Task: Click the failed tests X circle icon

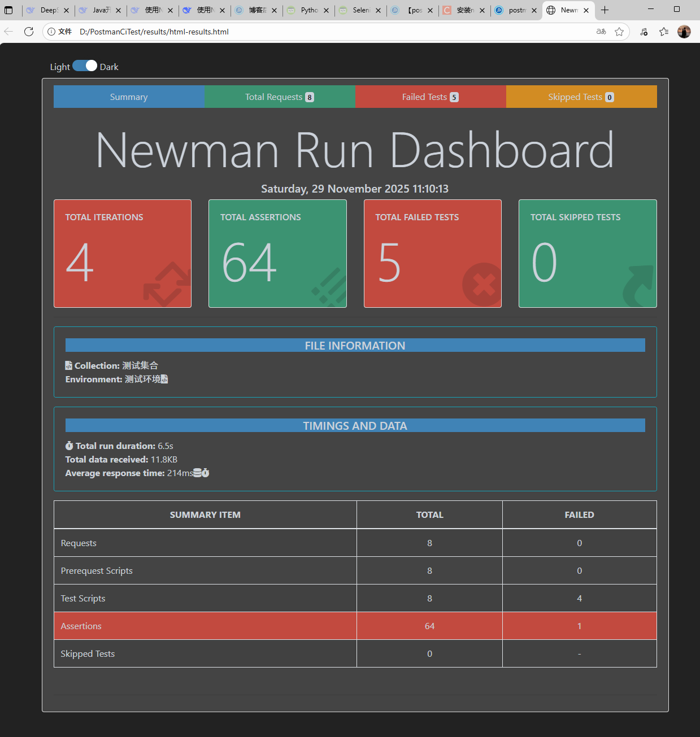Action: 482,285
